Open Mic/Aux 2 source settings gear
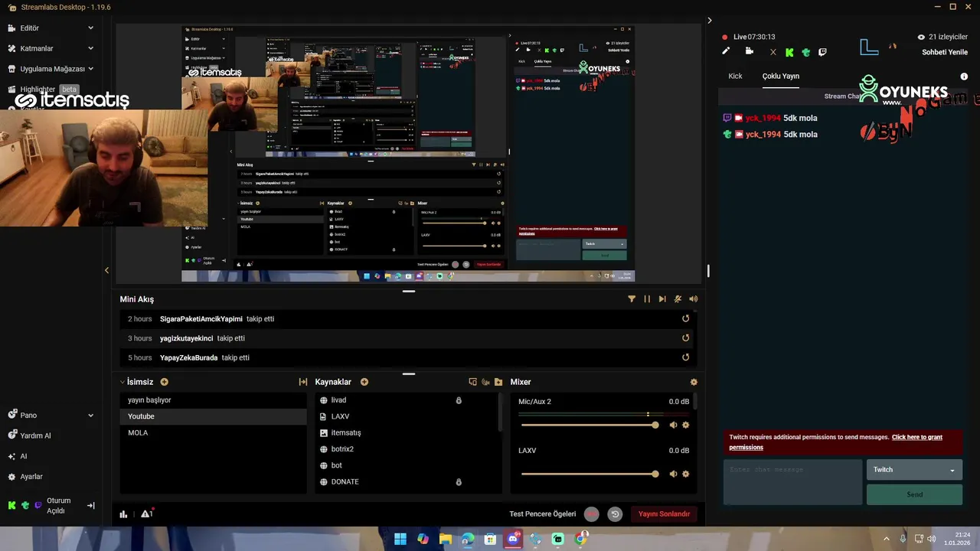This screenshot has height=551, width=980. [x=685, y=425]
